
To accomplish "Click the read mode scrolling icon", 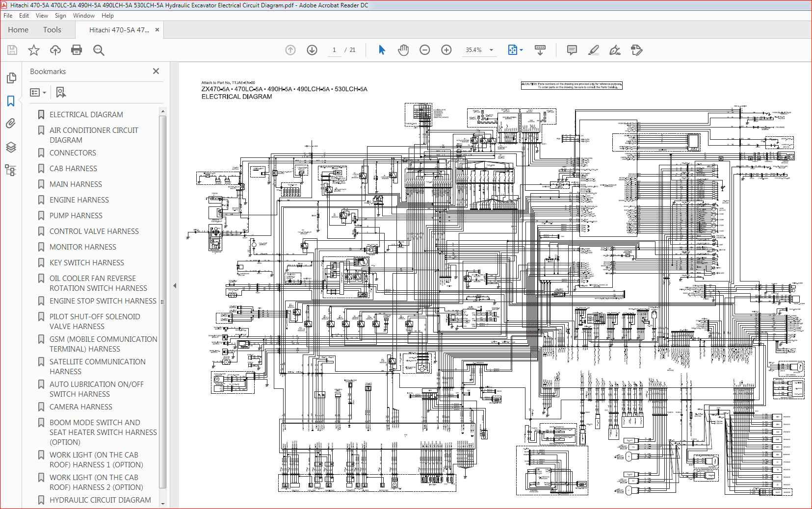I will tap(540, 50).
